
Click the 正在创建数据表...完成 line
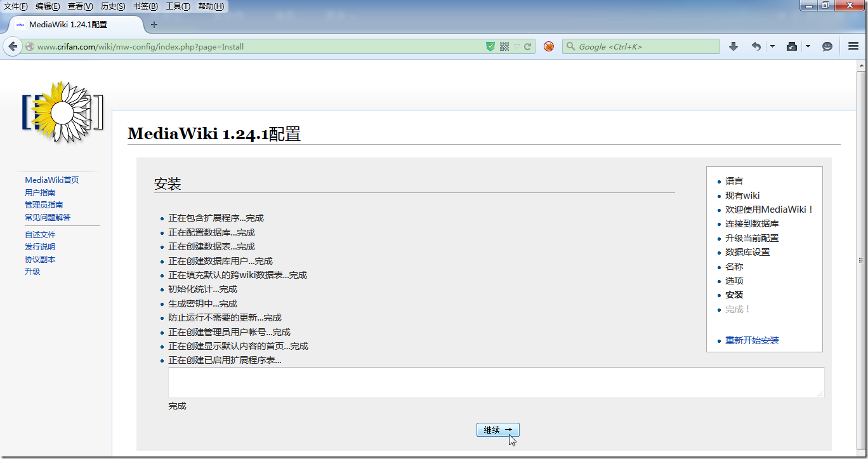click(211, 246)
